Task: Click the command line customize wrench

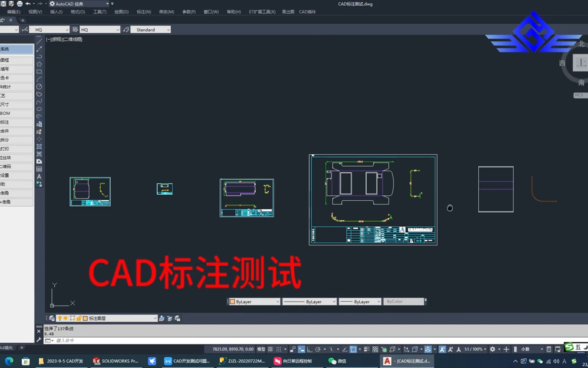Action: [39, 340]
